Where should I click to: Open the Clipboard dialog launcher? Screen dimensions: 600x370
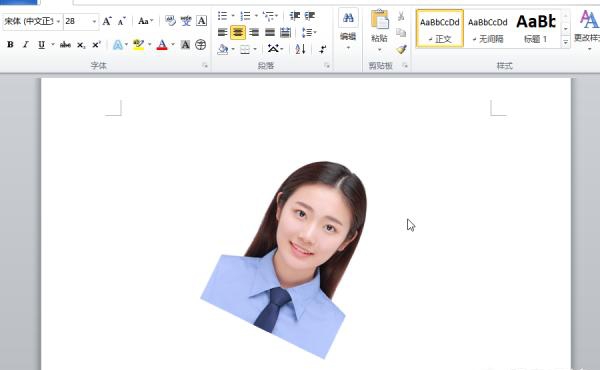[x=405, y=66]
